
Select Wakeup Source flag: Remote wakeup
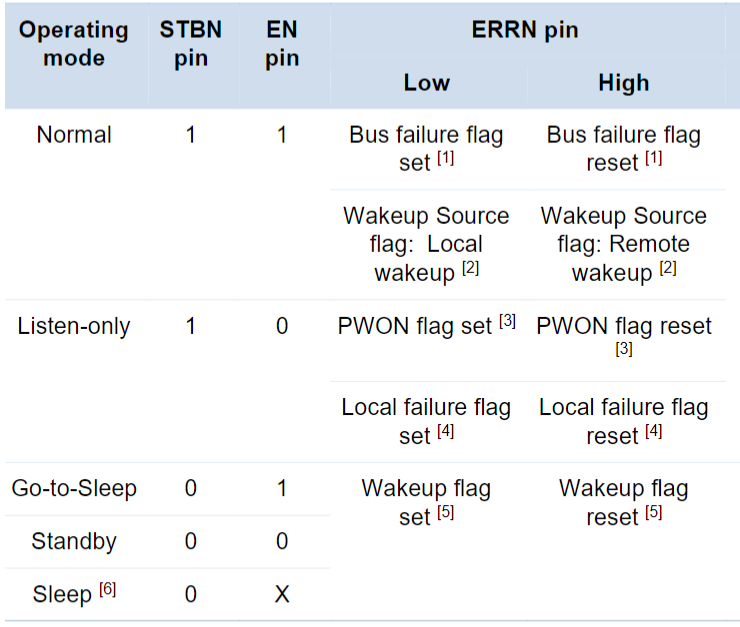(623, 244)
